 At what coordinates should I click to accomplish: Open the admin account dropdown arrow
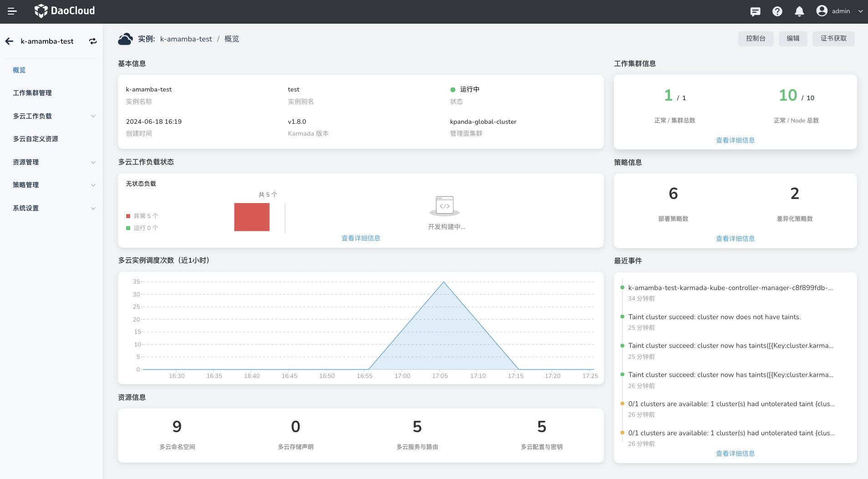click(x=860, y=11)
